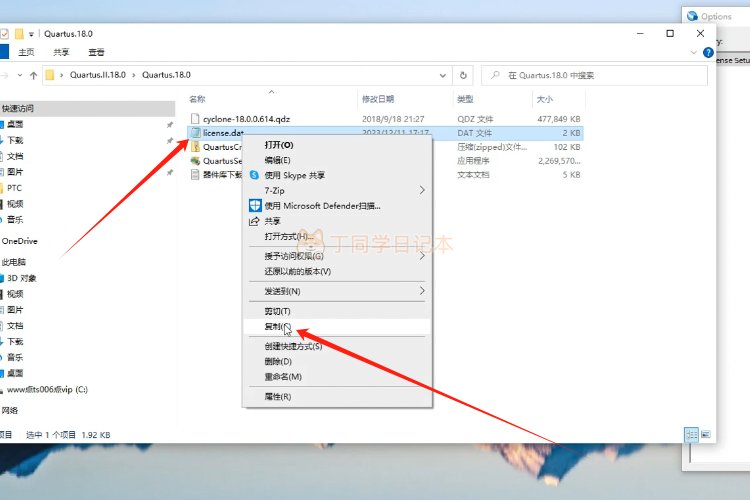Click the pin icon beside 图片 in quick access

click(x=169, y=172)
